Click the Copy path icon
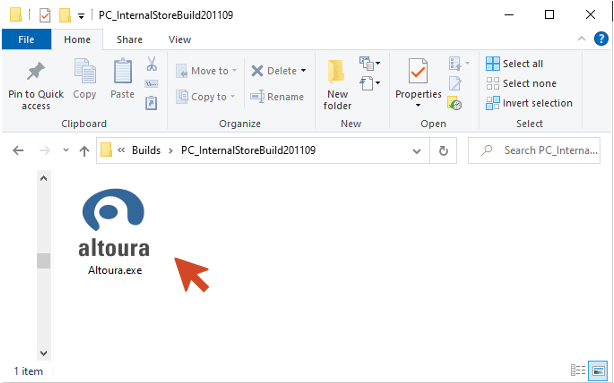Screen dimensions: 614x383 (x=152, y=83)
